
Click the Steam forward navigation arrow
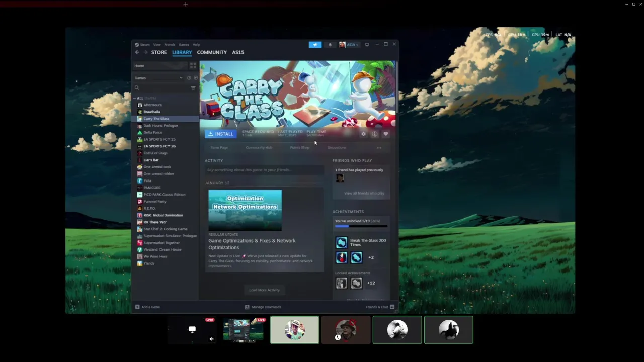point(145,52)
